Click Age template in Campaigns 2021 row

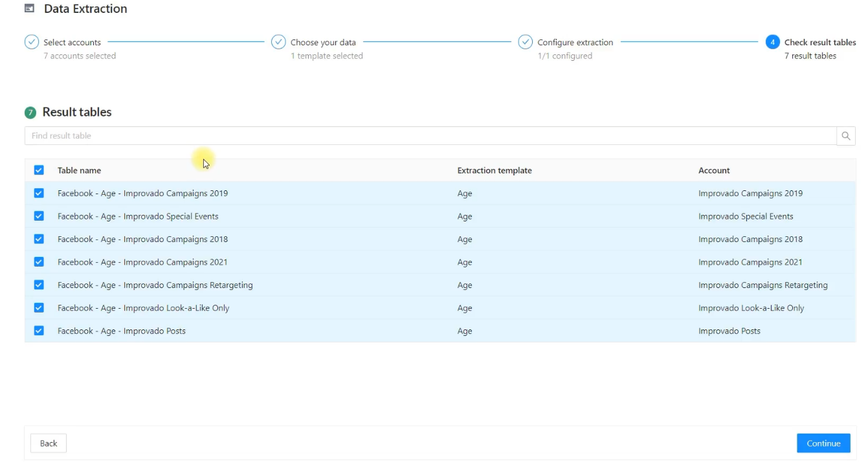pyautogui.click(x=465, y=263)
